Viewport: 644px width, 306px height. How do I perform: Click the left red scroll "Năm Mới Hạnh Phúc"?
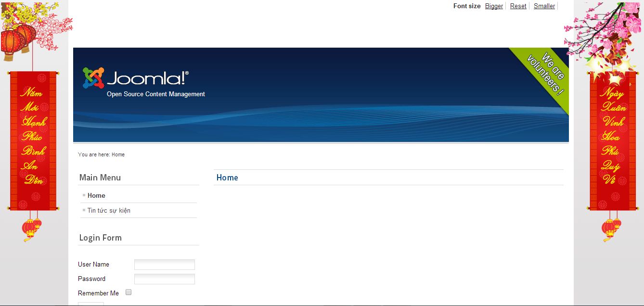[33, 140]
